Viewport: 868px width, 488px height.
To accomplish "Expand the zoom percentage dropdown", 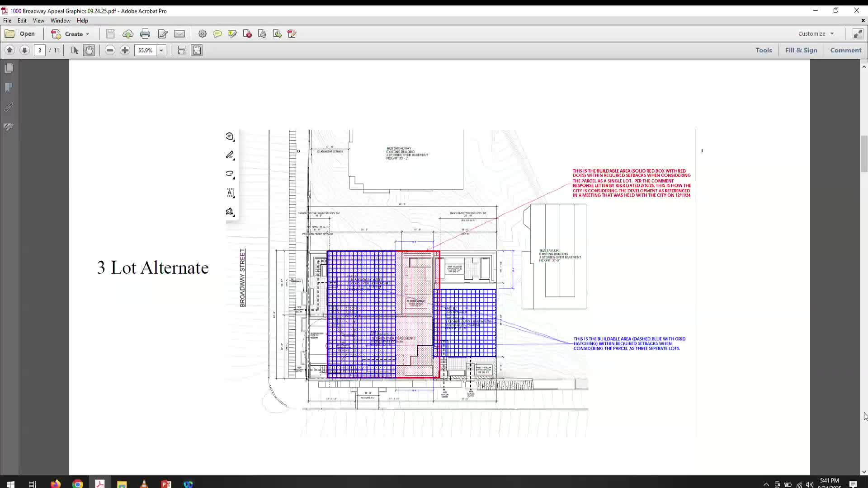I will pyautogui.click(x=161, y=50).
